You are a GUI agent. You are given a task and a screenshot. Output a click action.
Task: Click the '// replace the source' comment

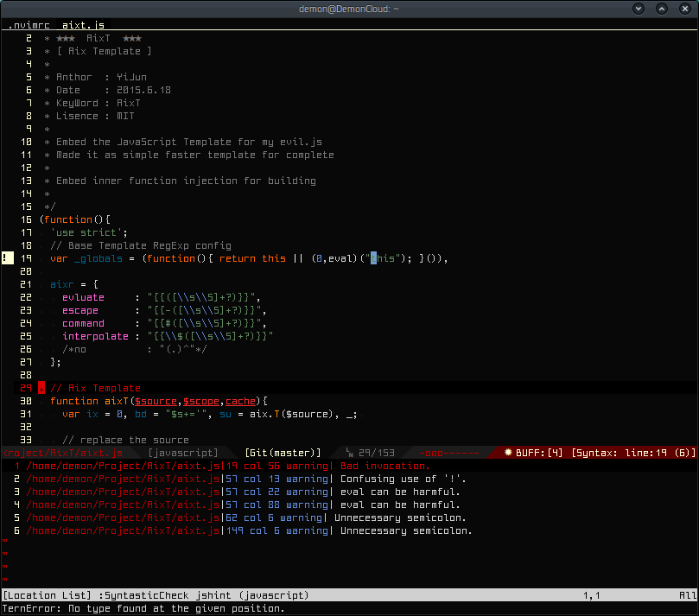point(125,440)
